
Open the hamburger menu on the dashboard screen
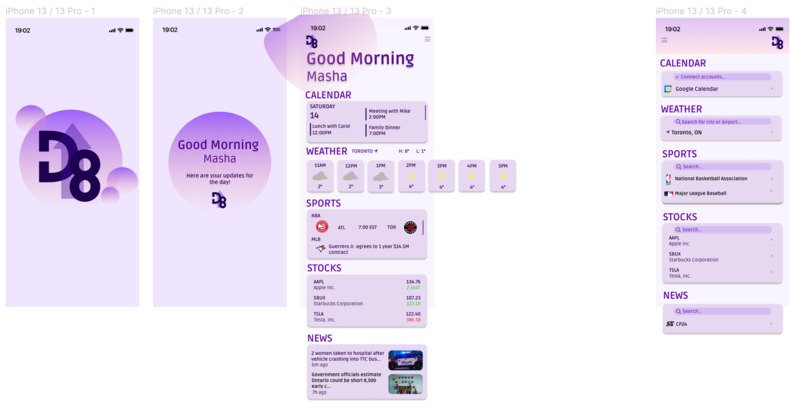427,39
